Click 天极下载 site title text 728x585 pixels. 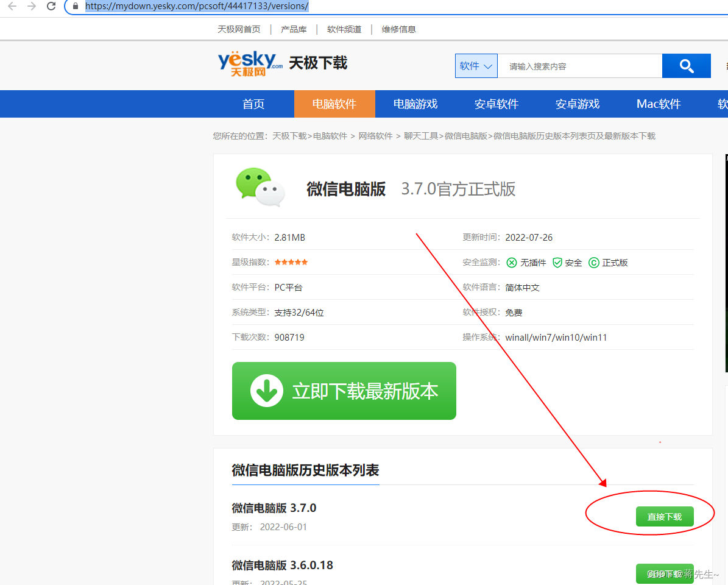point(318,63)
